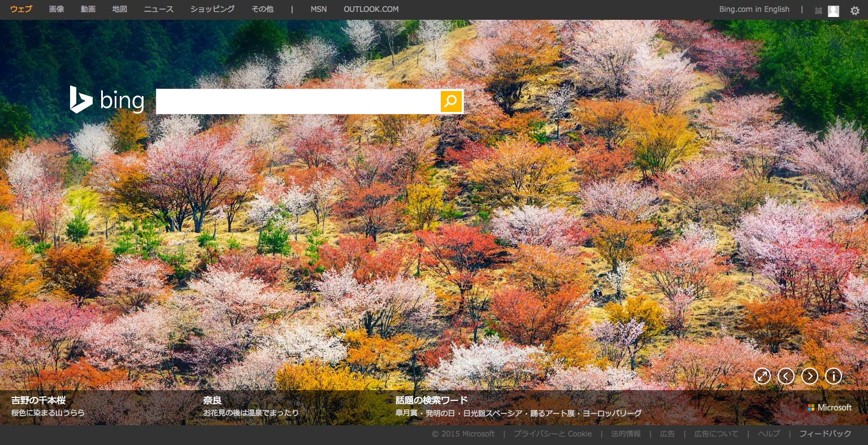Viewport: 868px width, 445px height.
Task: Expand background image to full screen
Action: [x=762, y=376]
